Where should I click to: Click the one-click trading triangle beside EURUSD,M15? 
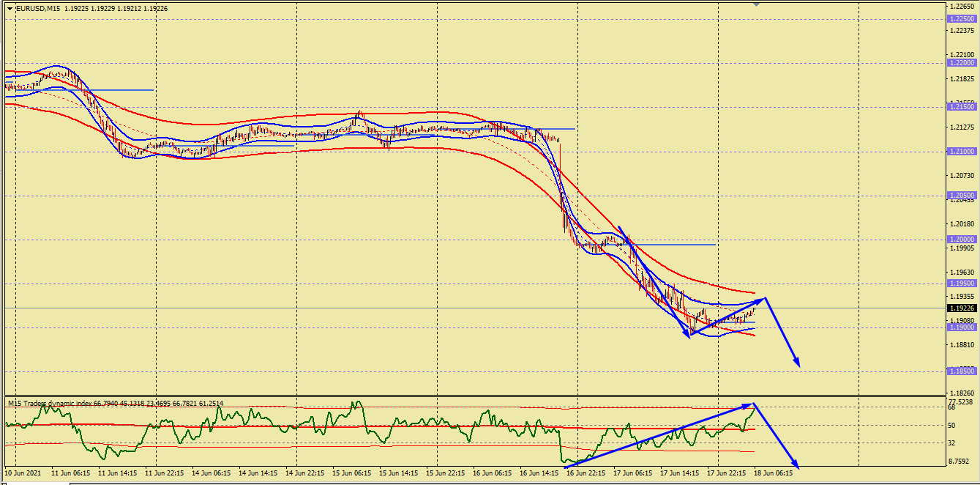coord(10,8)
